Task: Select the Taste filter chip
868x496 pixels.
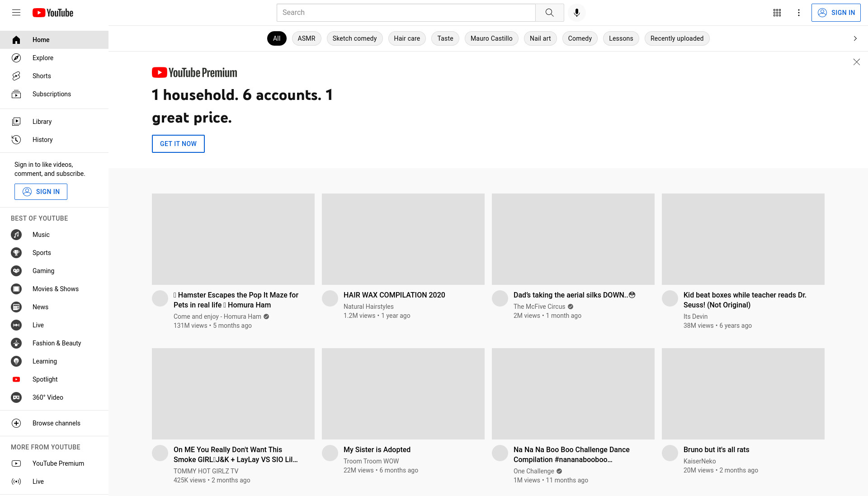Action: [x=445, y=38]
